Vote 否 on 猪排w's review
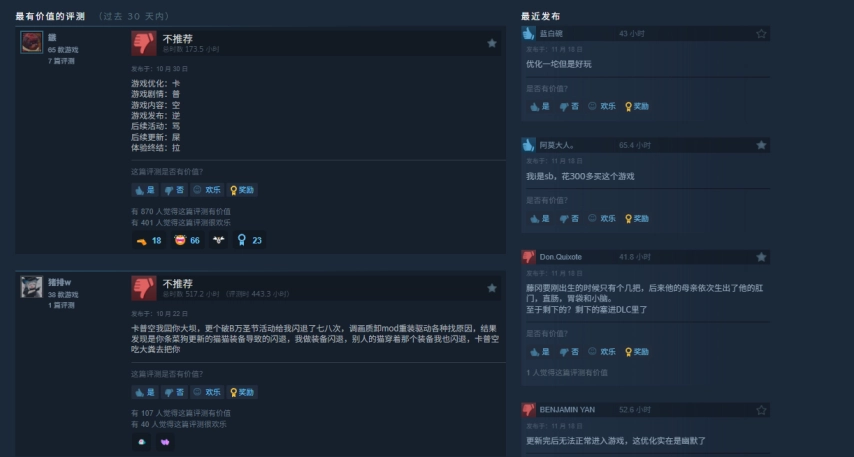 pyautogui.click(x=174, y=392)
